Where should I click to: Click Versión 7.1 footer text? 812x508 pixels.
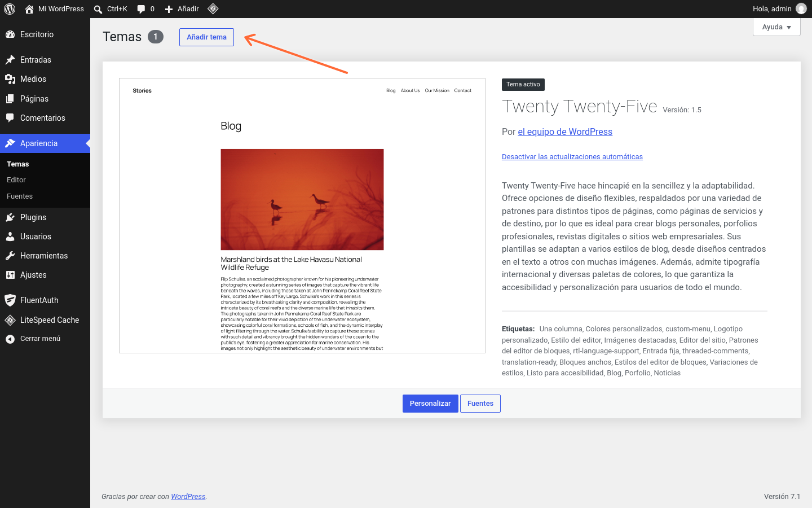click(782, 497)
